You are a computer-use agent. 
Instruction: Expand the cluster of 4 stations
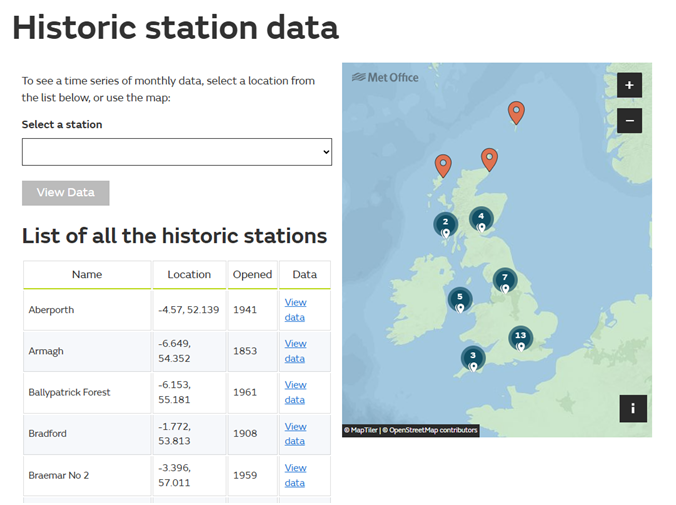tap(481, 217)
